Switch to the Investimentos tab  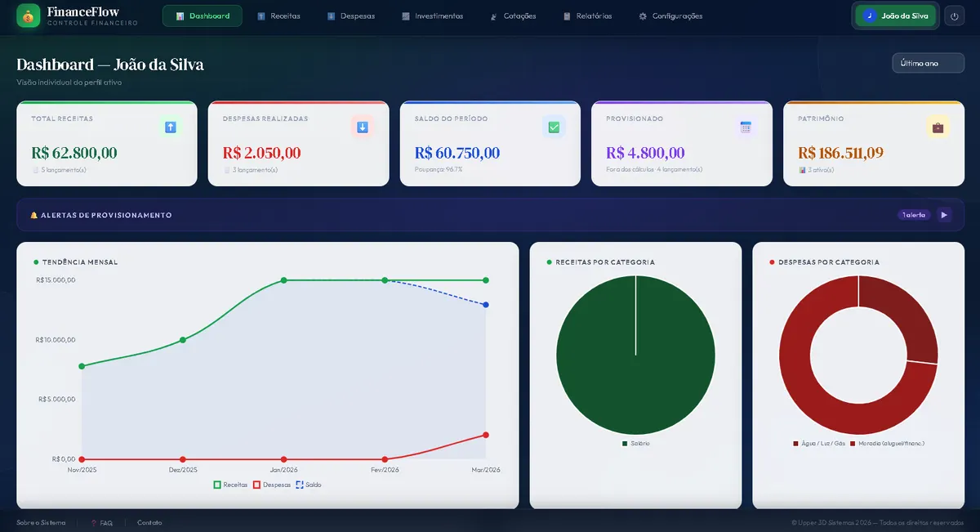(432, 16)
